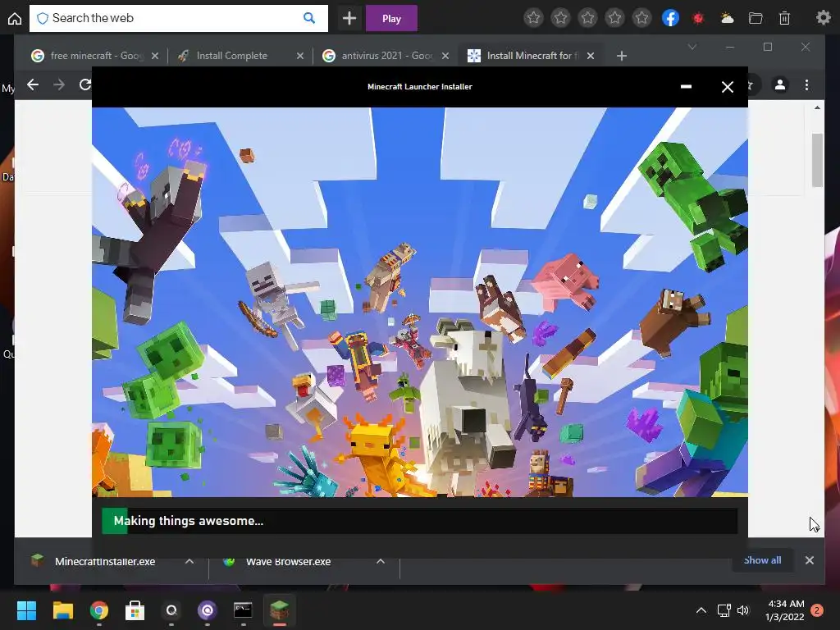Click the Search the web input field
Viewport: 840px width, 630px height.
tap(178, 18)
